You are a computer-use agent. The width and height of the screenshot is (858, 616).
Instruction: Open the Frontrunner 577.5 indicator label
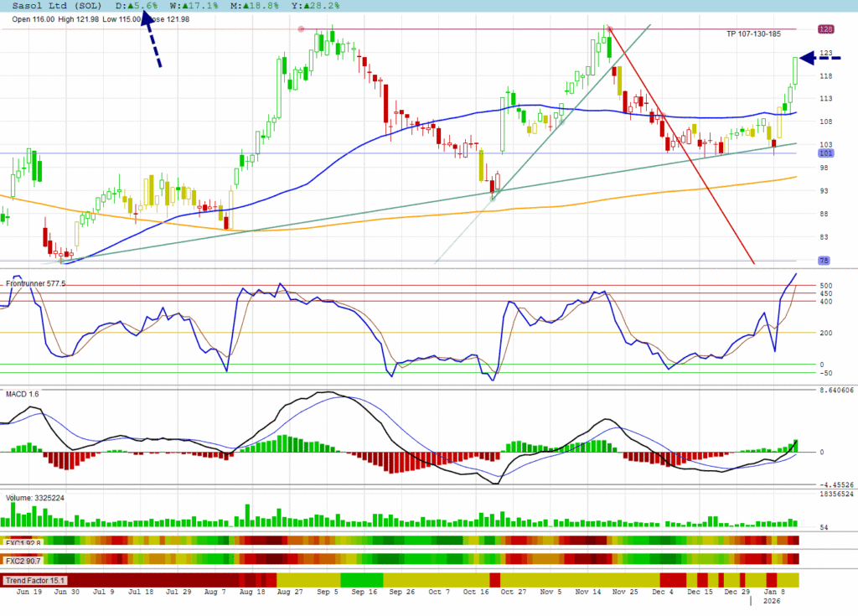pos(35,284)
